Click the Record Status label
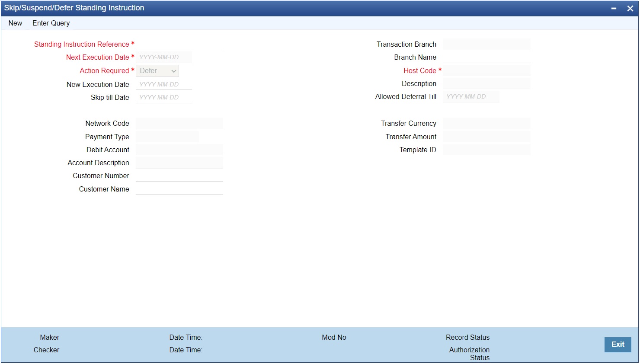Image resolution: width=640 pixels, height=364 pixels. (x=468, y=338)
